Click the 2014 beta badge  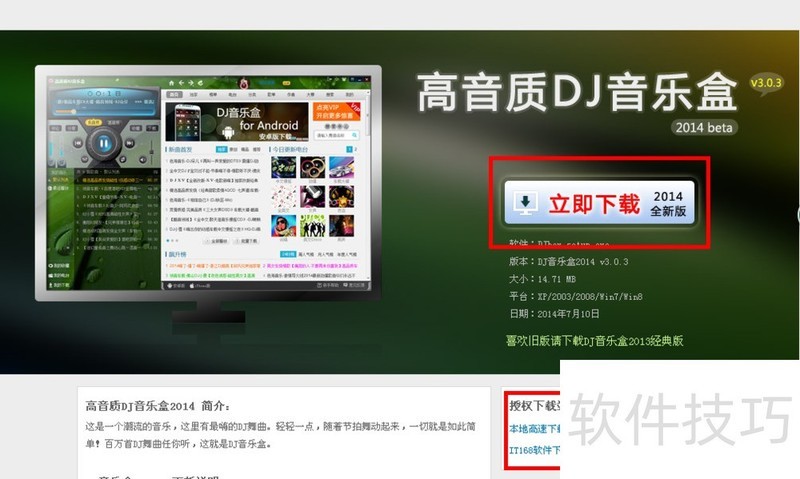[704, 128]
